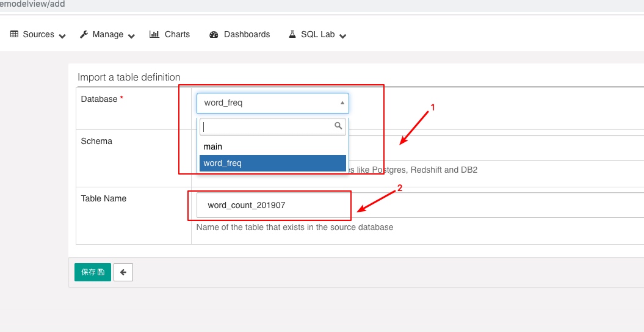Expand the SQL Lab menu chevron
Image resolution: width=644 pixels, height=332 pixels.
342,36
